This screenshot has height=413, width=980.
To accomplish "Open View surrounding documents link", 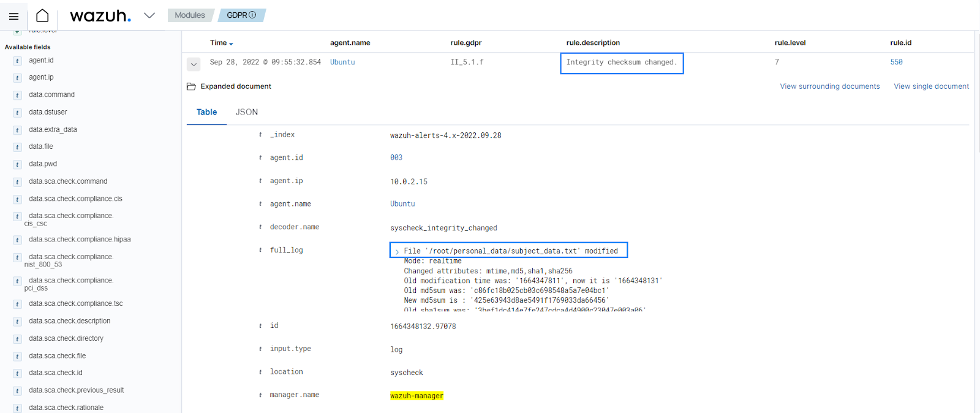I will click(x=829, y=86).
